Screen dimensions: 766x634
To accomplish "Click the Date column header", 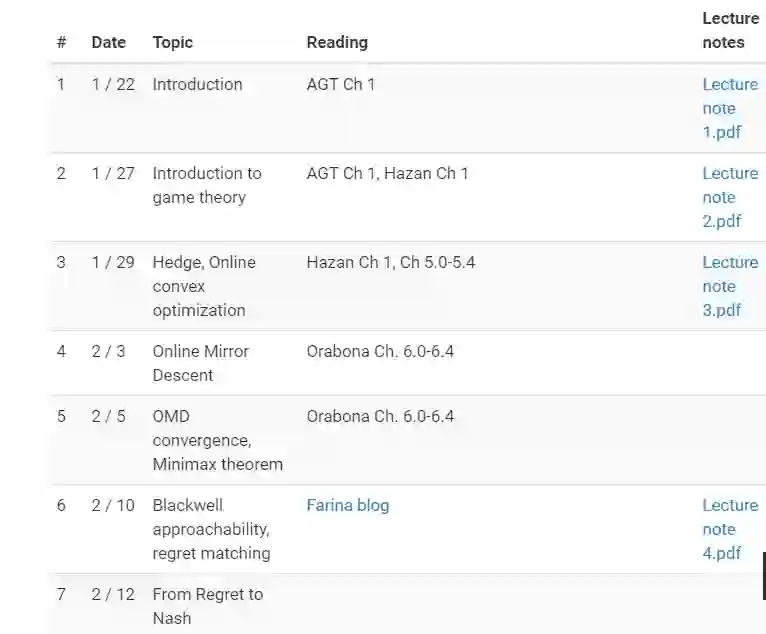I will point(108,42).
